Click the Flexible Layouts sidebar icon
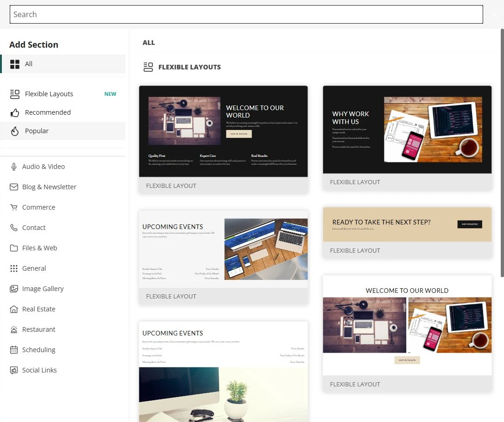 point(15,94)
